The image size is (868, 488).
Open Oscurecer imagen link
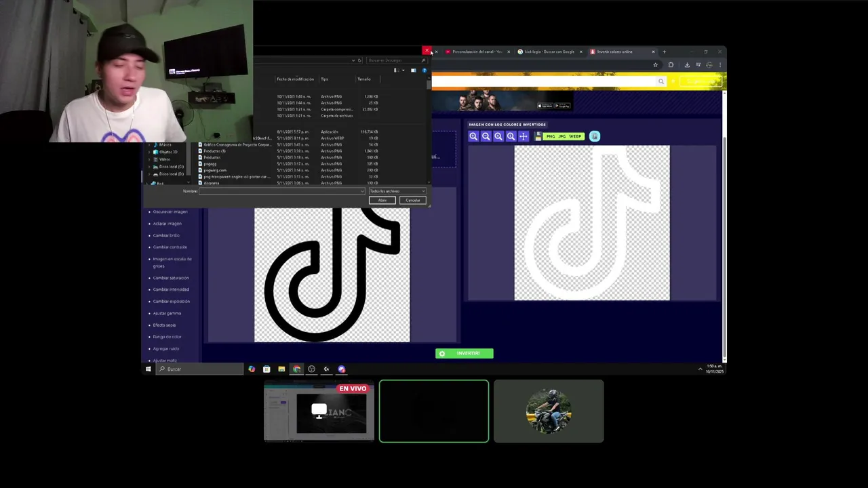point(170,211)
